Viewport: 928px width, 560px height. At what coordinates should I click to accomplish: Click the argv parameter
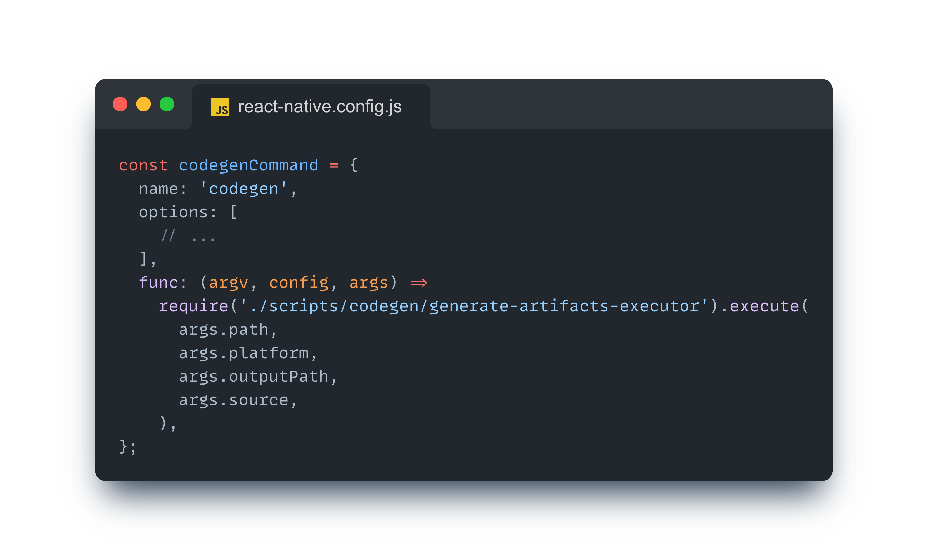tap(228, 283)
